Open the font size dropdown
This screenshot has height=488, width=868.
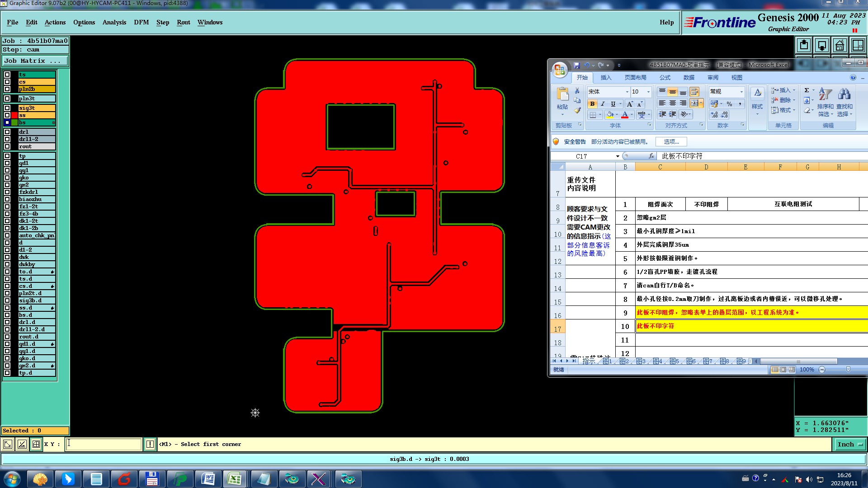[x=648, y=92]
